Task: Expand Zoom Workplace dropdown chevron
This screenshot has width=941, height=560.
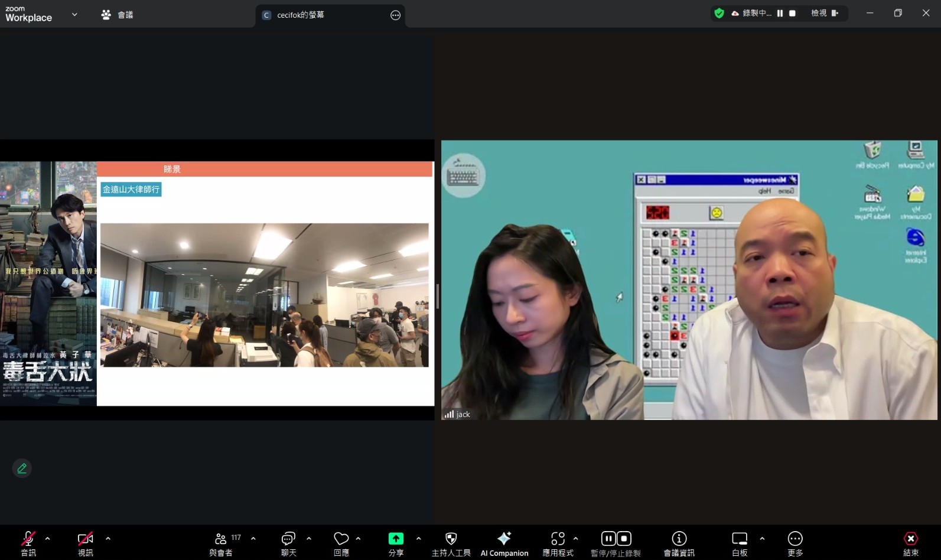Action: point(74,14)
